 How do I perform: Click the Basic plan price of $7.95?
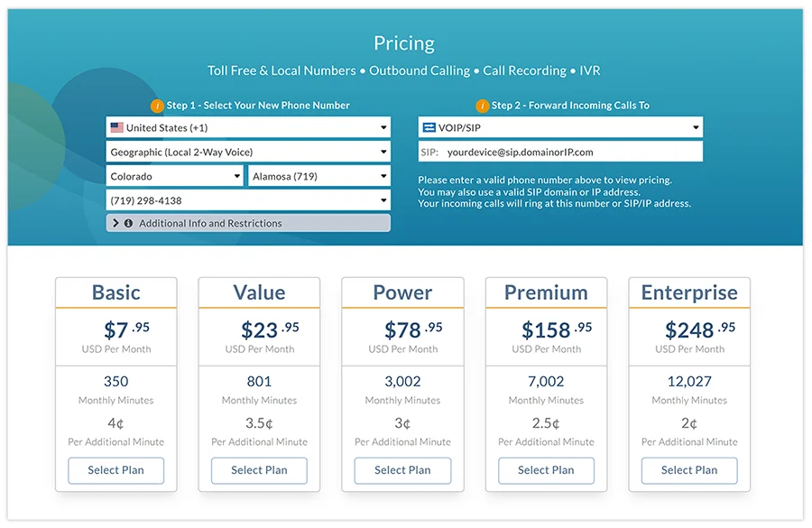click(x=115, y=328)
